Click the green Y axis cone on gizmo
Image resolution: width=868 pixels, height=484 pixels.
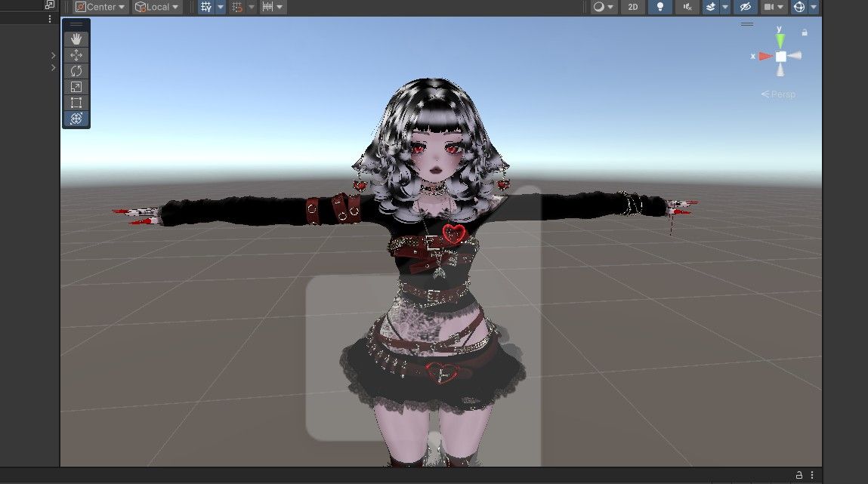(780, 40)
